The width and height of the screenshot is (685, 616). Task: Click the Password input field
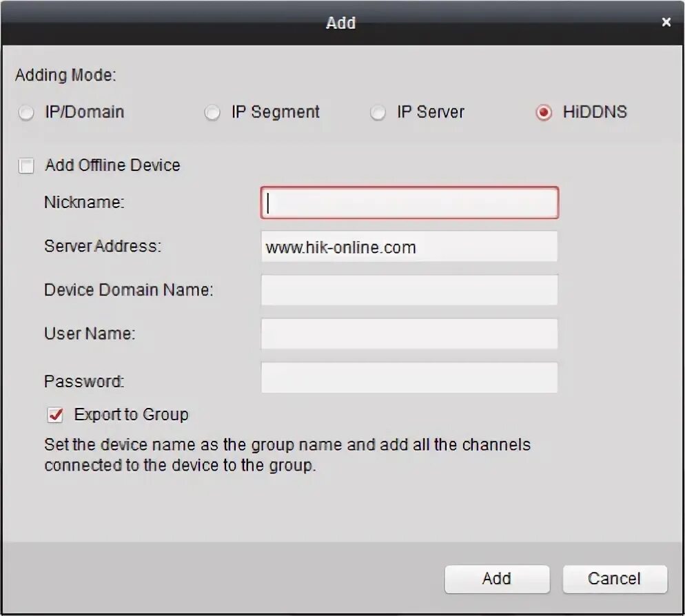pyautogui.click(x=409, y=378)
